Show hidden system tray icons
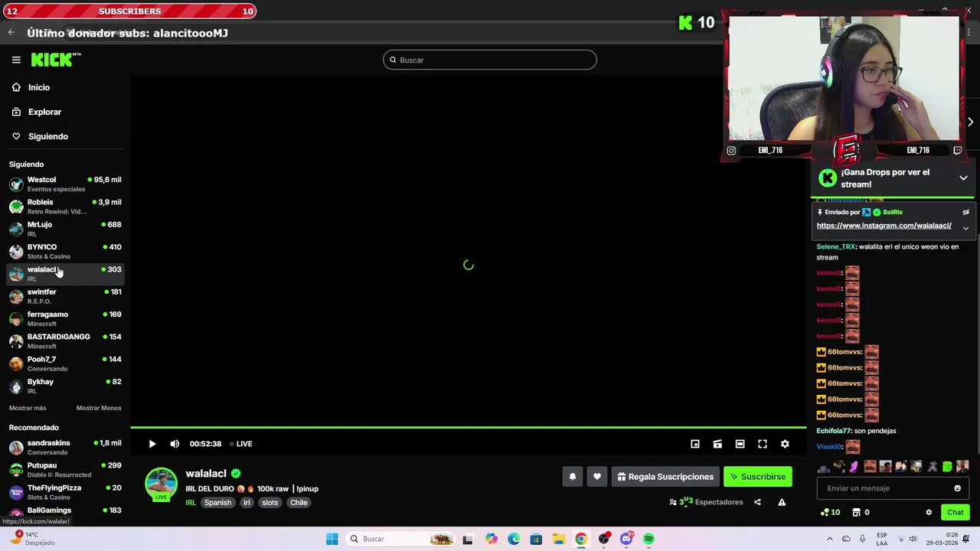Viewport: 980px width, 551px height. click(x=829, y=539)
